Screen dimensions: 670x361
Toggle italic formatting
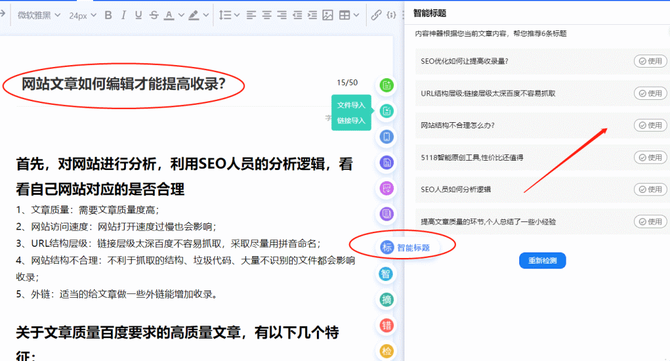[123, 15]
